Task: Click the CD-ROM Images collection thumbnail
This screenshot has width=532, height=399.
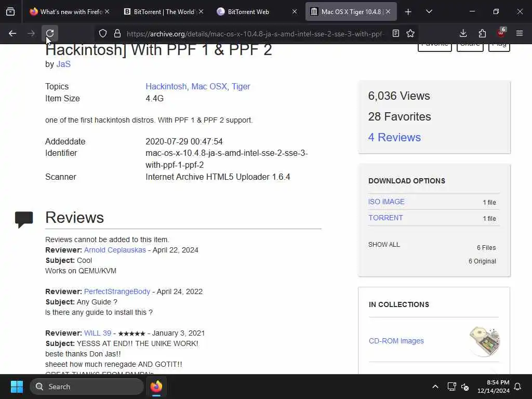Action: click(x=485, y=341)
